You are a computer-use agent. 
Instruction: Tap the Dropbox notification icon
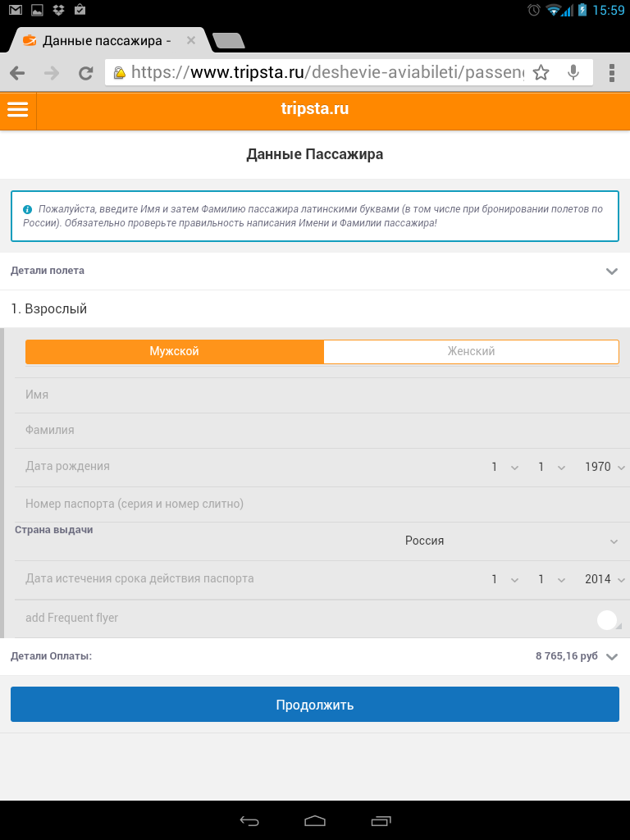(x=58, y=10)
